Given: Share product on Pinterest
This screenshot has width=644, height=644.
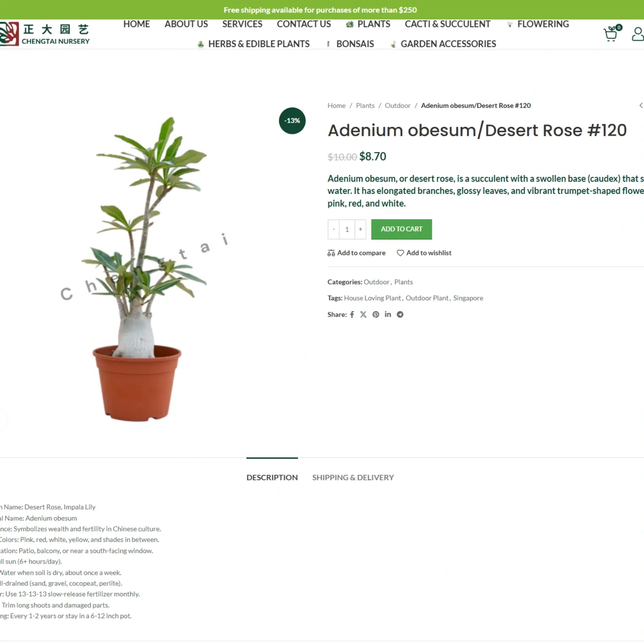Looking at the screenshot, I should tap(376, 314).
